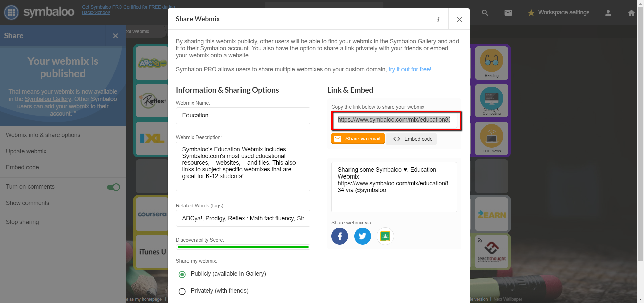Toggle the Turn on comments switch
644x303 pixels.
click(x=113, y=187)
